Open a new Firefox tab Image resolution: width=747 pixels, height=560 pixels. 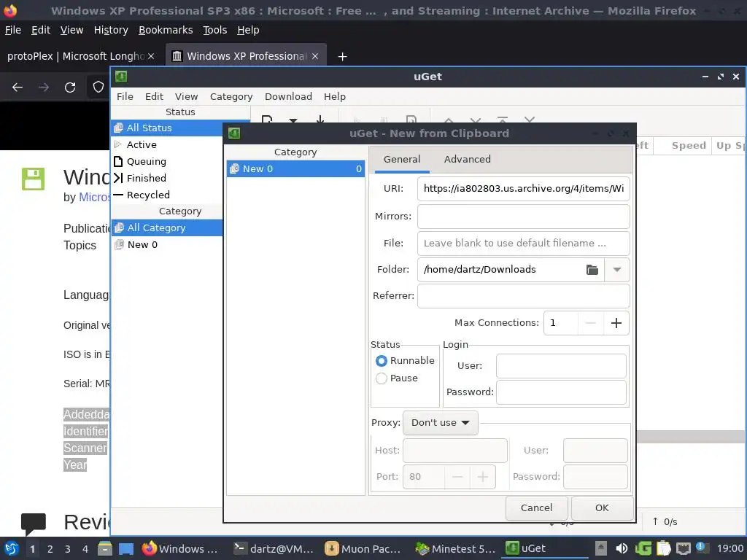click(x=342, y=57)
